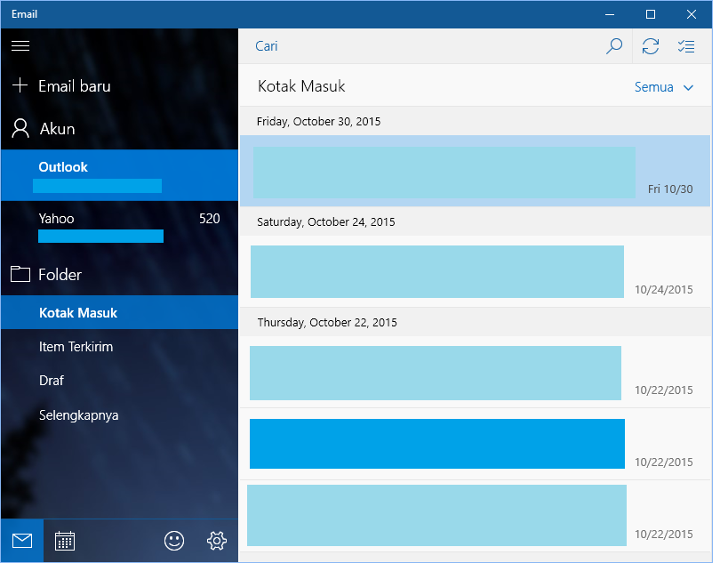
Task: Open the Akun accounts list
Action: click(57, 129)
